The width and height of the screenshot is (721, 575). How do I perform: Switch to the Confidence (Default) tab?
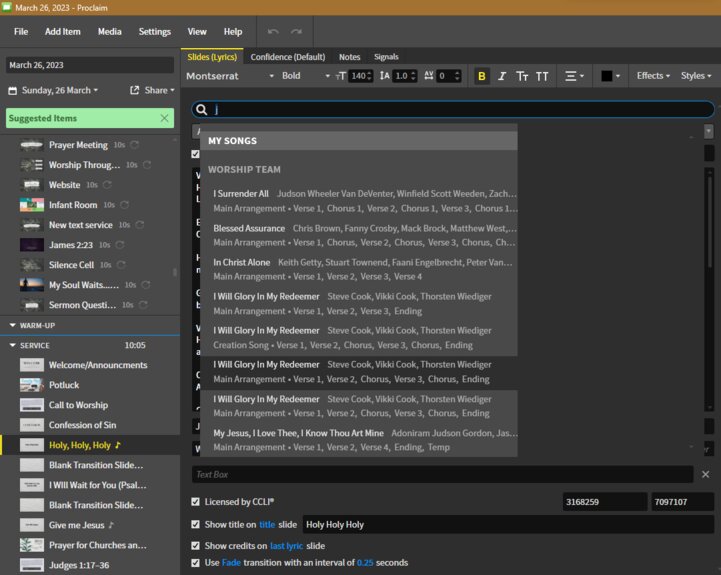click(288, 57)
